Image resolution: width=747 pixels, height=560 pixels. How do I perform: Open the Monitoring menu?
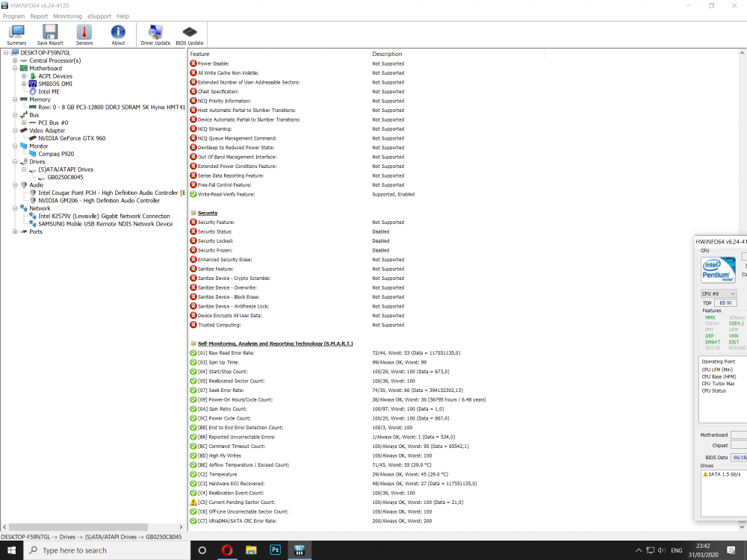point(68,16)
